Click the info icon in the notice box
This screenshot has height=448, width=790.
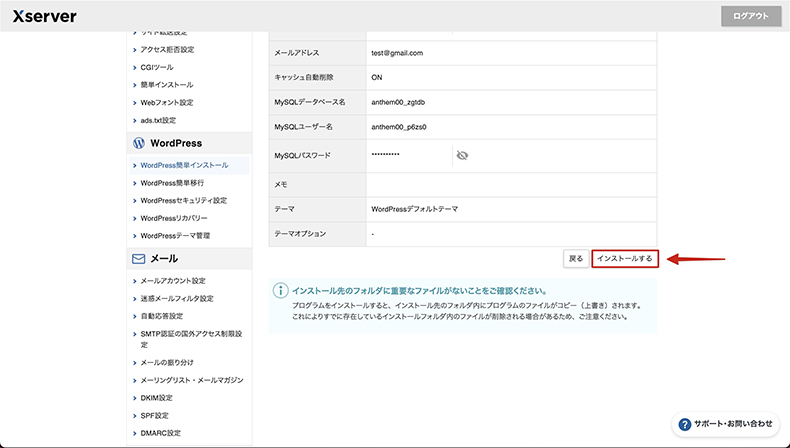tap(280, 291)
